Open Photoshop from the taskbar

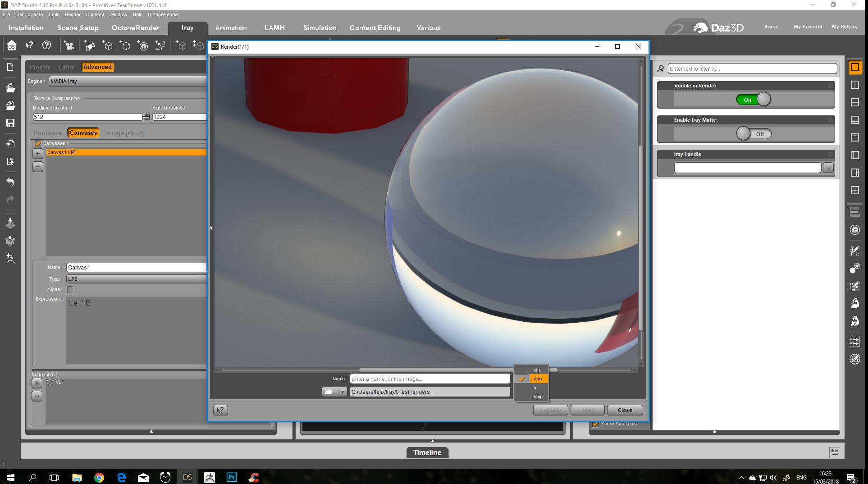(x=232, y=477)
